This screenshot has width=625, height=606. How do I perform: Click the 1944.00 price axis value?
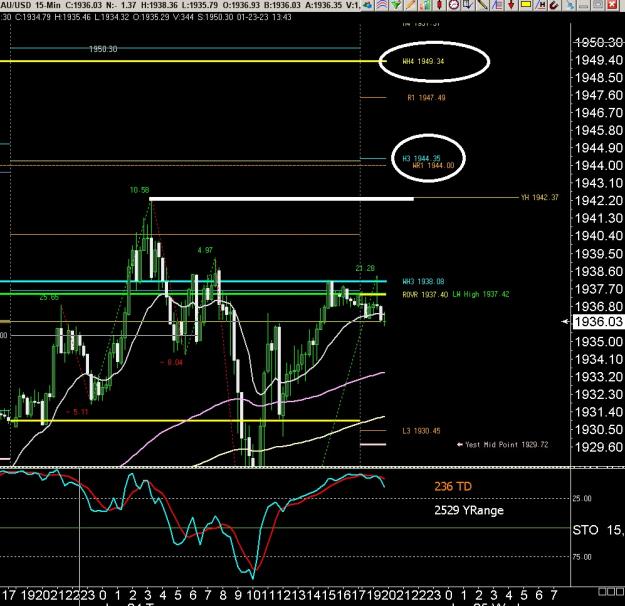598,165
